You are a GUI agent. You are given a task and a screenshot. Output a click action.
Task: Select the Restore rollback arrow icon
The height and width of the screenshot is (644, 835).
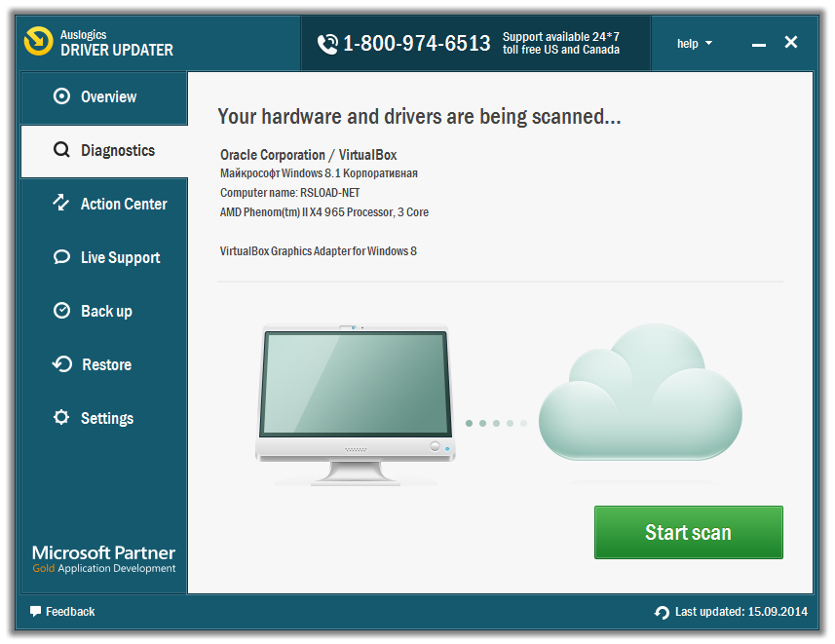pos(62,364)
